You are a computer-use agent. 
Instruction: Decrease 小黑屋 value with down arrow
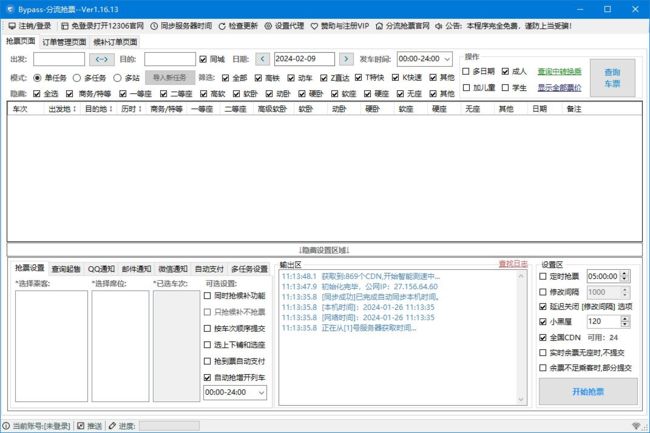pos(625,324)
